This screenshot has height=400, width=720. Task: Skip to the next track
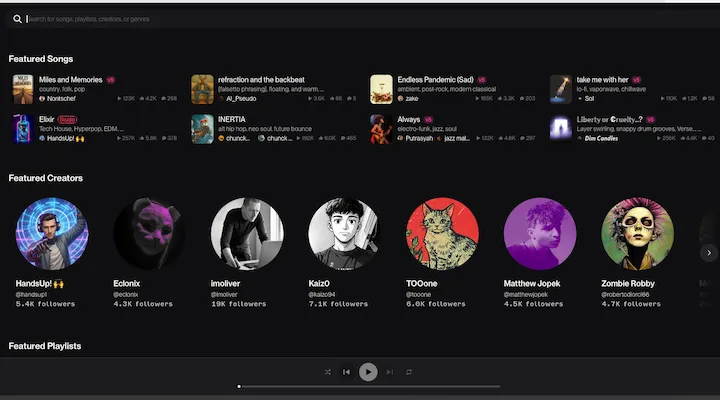[389, 372]
